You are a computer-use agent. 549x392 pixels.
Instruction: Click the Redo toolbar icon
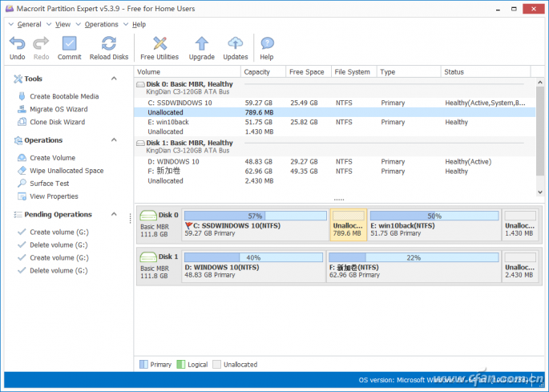click(41, 43)
